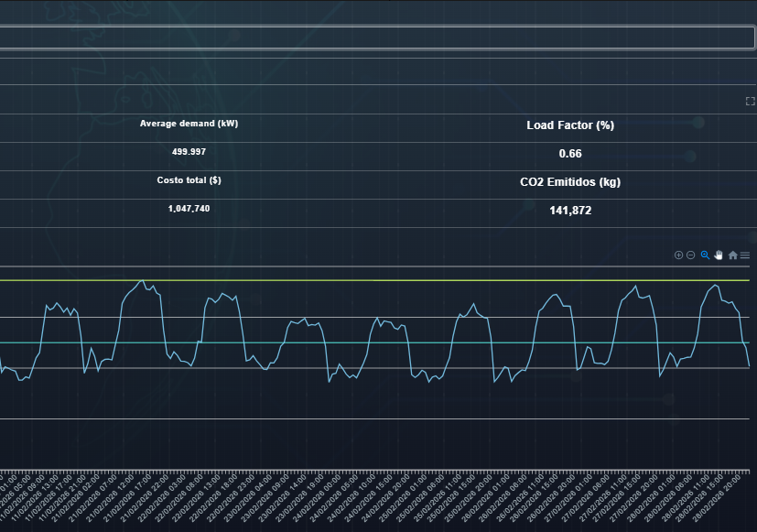This screenshot has width=757, height=532.
Task: Select the 0.66 load factor value
Action: click(570, 154)
